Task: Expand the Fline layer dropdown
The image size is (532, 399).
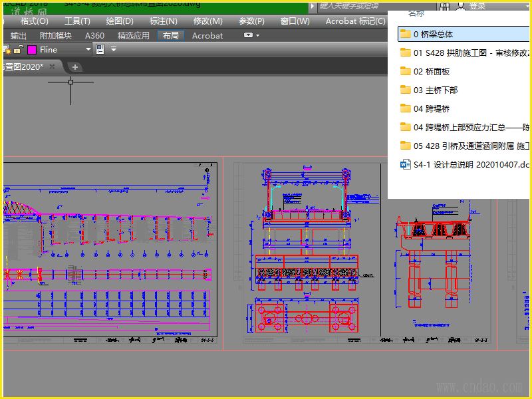Action: (x=88, y=49)
